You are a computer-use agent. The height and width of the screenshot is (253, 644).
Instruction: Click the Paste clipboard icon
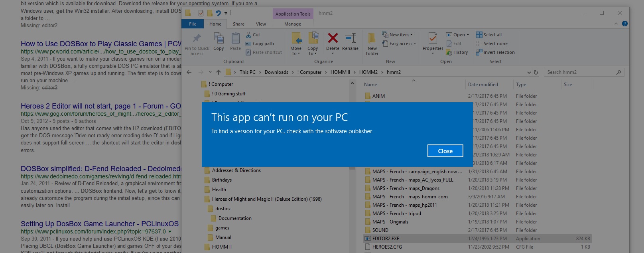click(x=236, y=38)
